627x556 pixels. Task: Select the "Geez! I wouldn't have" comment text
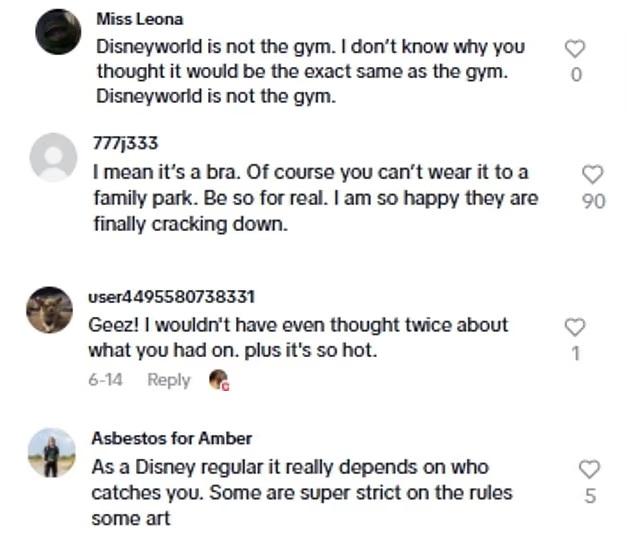point(298,338)
